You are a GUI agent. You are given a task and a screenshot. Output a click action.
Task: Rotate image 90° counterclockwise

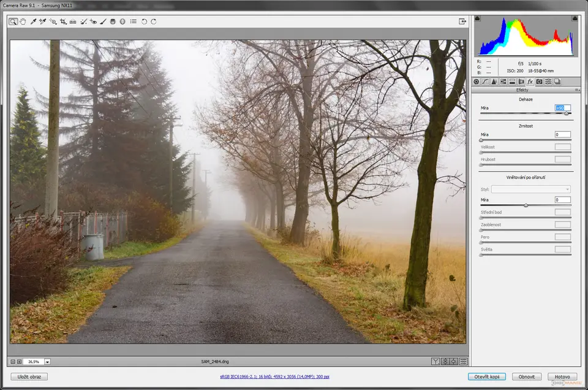click(x=144, y=21)
